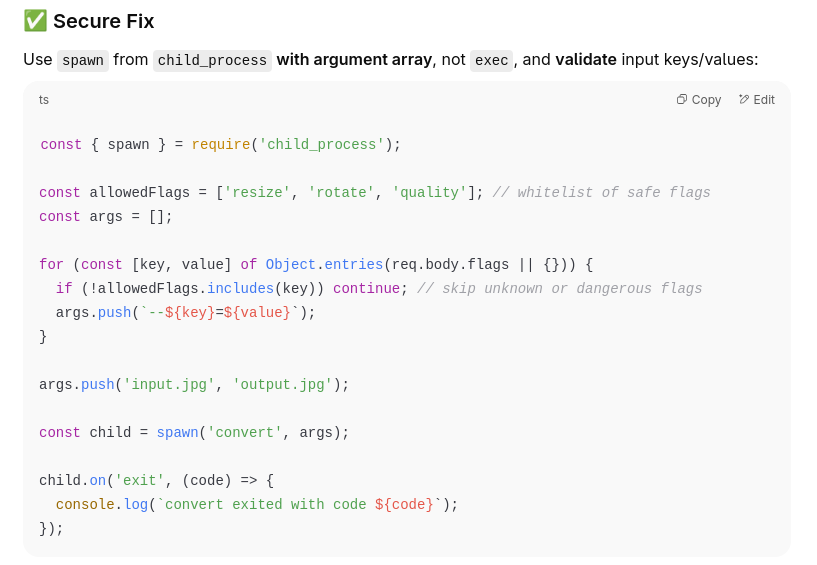Viewport: 817px width, 565px height.
Task: Click the console.log convert exited line
Action: 257,504
